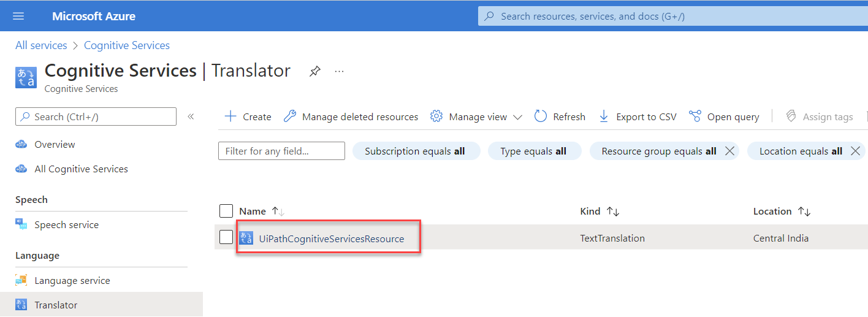Open the Location equals all filter
Screen dimensions: 868x317
click(801, 151)
